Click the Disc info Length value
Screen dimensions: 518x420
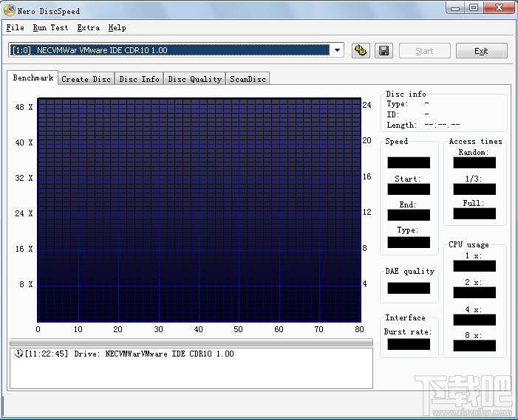(x=442, y=125)
